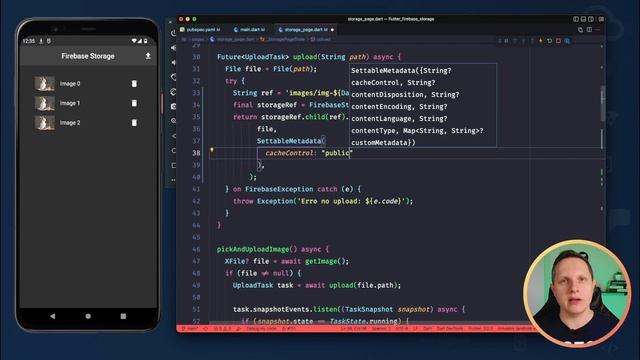Toggle primary sidebar layout icon in title bar
Screen dimensions: 640x360
coord(576,19)
